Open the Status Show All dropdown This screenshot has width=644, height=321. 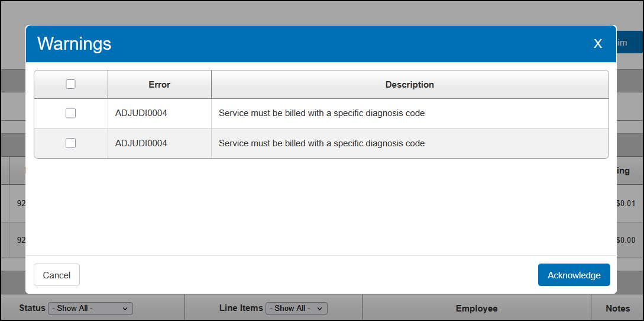tap(90, 308)
